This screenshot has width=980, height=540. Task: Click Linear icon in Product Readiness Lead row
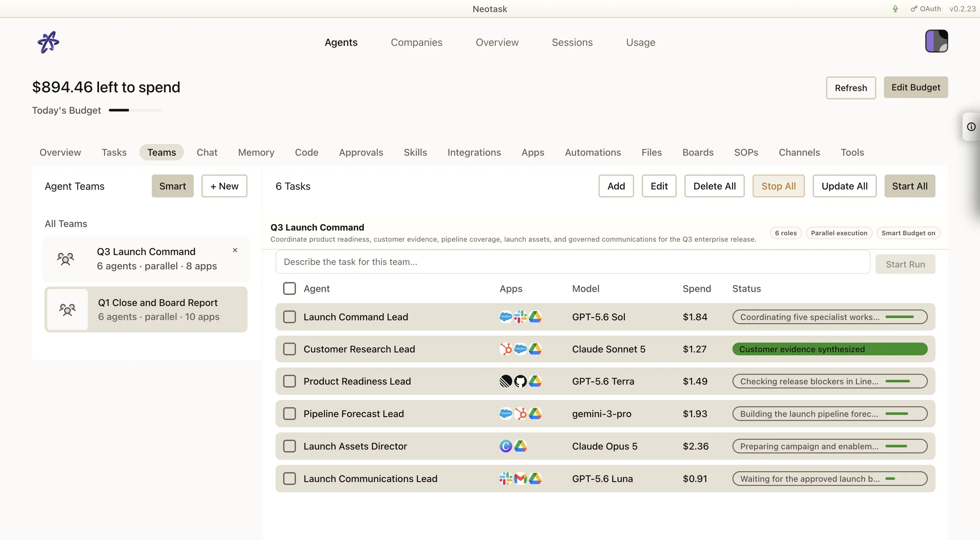[x=506, y=381]
